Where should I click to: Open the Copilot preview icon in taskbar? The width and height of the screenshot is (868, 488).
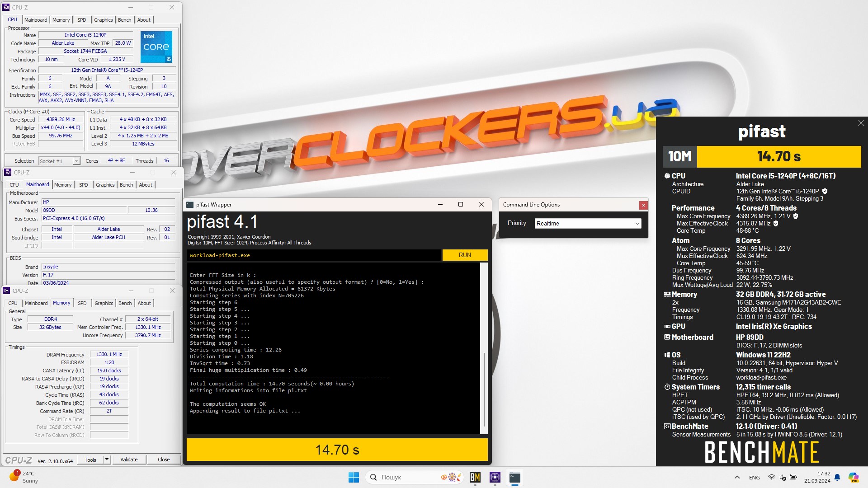[853, 477]
